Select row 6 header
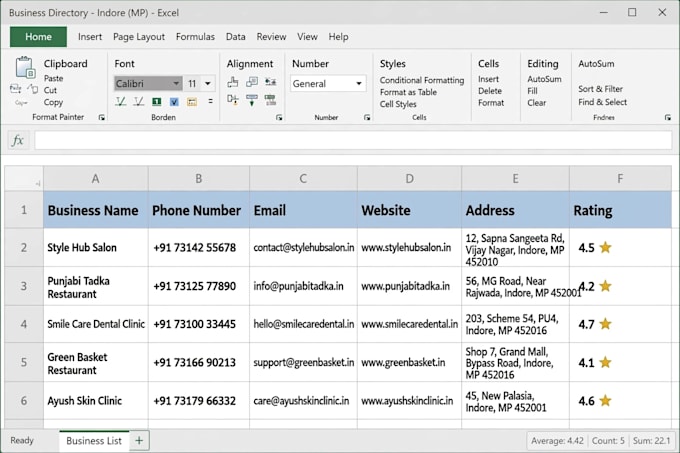Screen dimensions: 680x453 pos(24,401)
